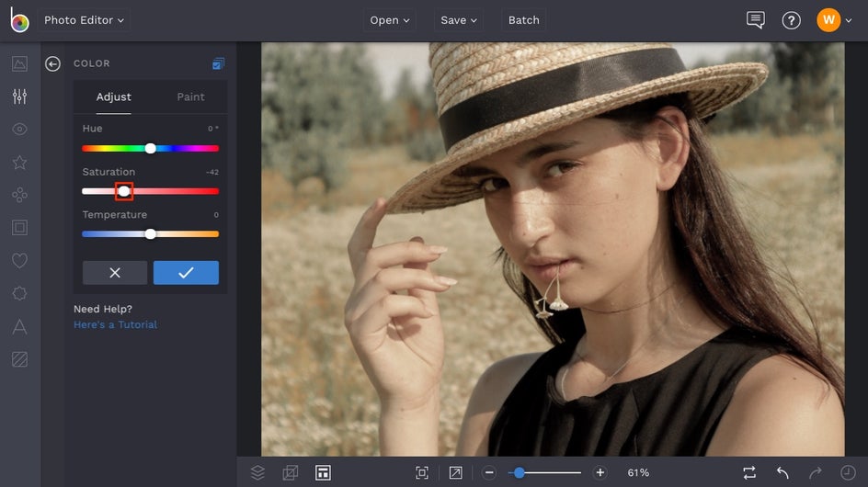Open the Effects star sidebar icon
Screen dimensions: 868x487
pyautogui.click(x=20, y=162)
